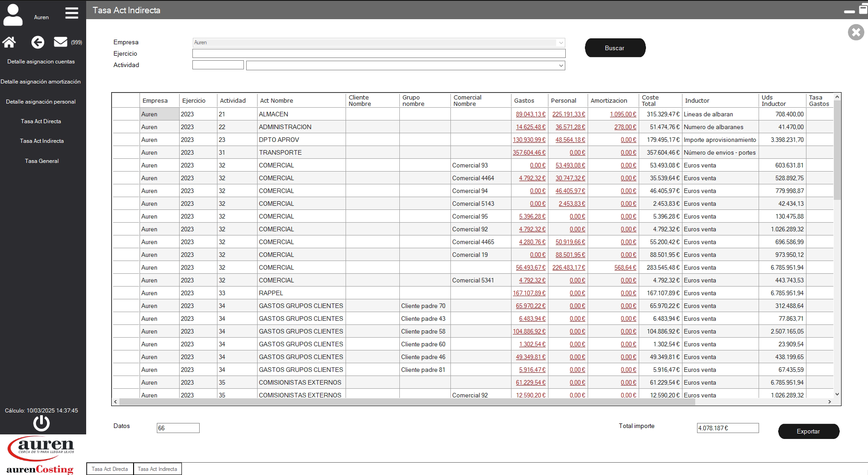Click the user profile avatar icon
The image size is (868, 475).
tap(13, 15)
